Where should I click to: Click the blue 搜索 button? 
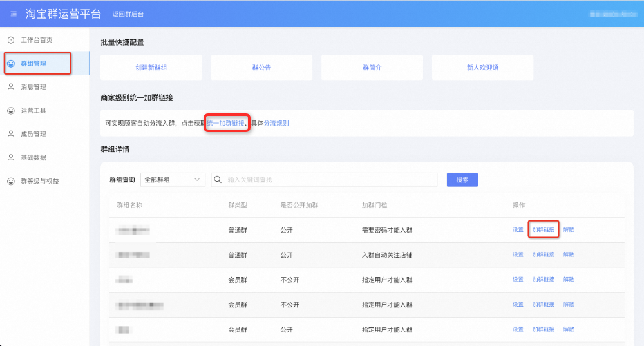pyautogui.click(x=462, y=180)
